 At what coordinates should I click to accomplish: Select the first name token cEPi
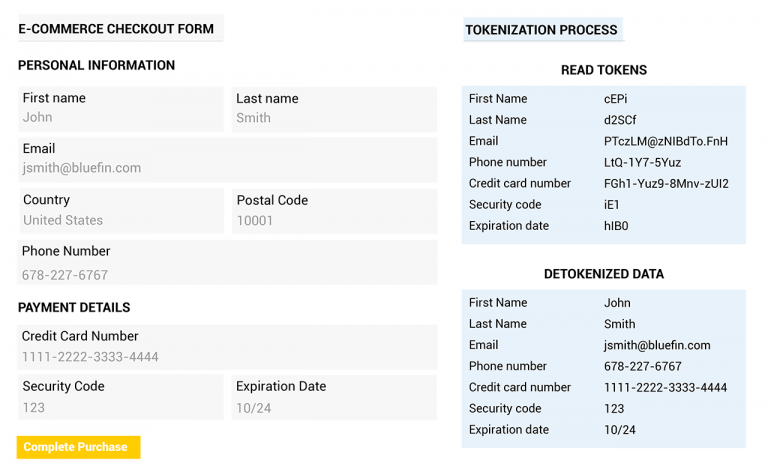pos(615,99)
